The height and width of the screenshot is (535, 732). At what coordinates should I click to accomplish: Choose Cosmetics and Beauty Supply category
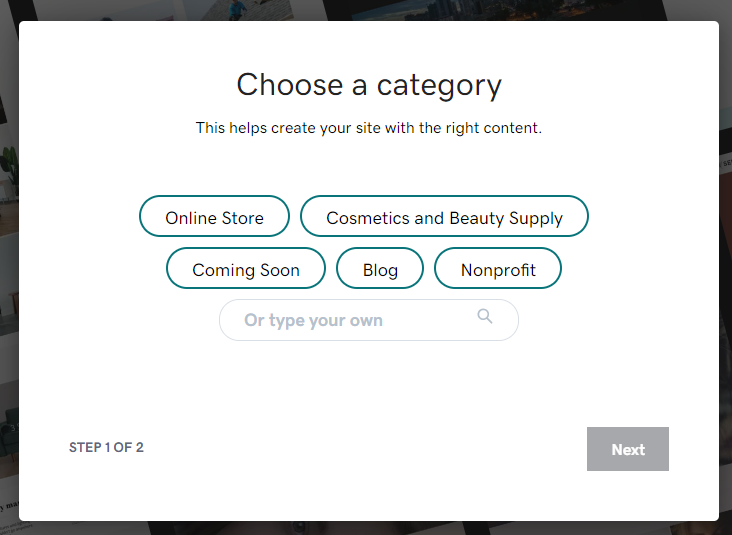[444, 217]
